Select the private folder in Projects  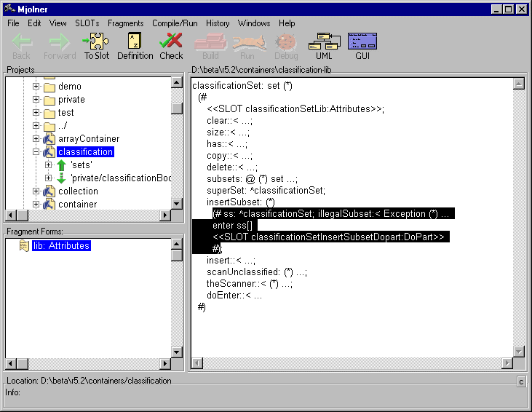[x=71, y=100]
